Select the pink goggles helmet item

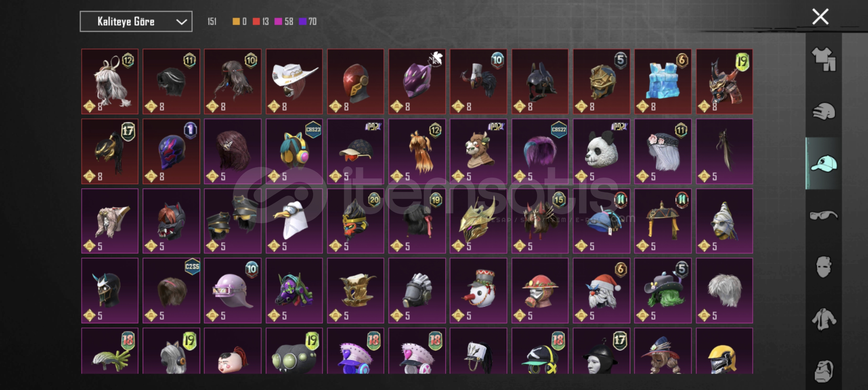(232, 290)
